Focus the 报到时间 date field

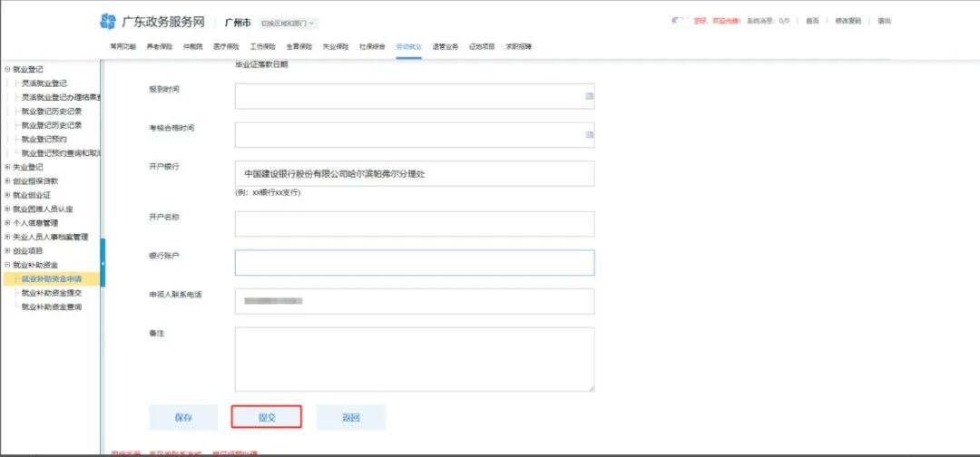coord(415,96)
